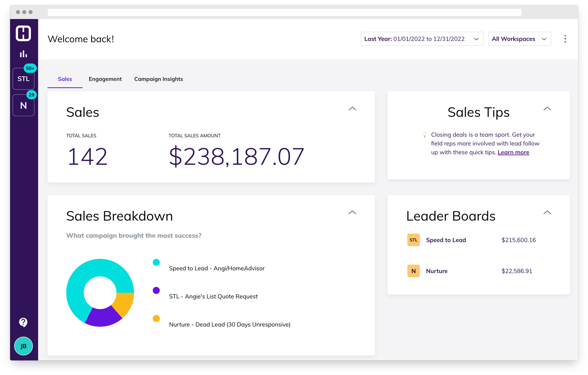Click the help question mark icon
The image size is (588, 375).
[23, 322]
